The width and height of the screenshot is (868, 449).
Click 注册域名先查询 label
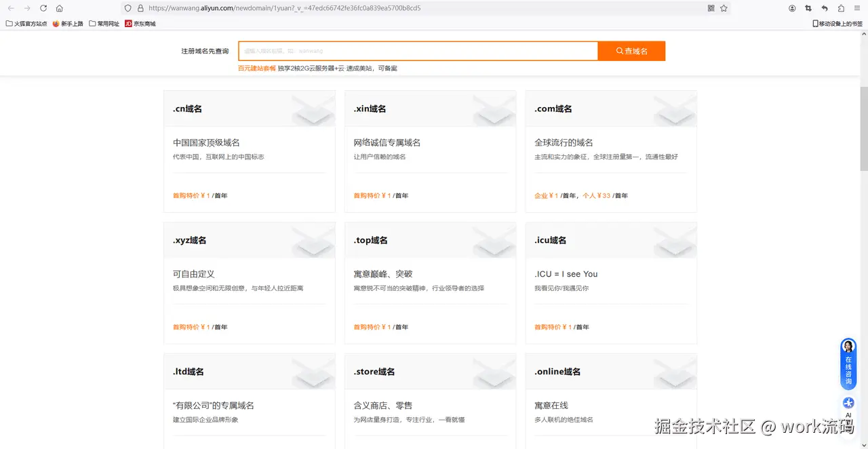[x=205, y=51]
